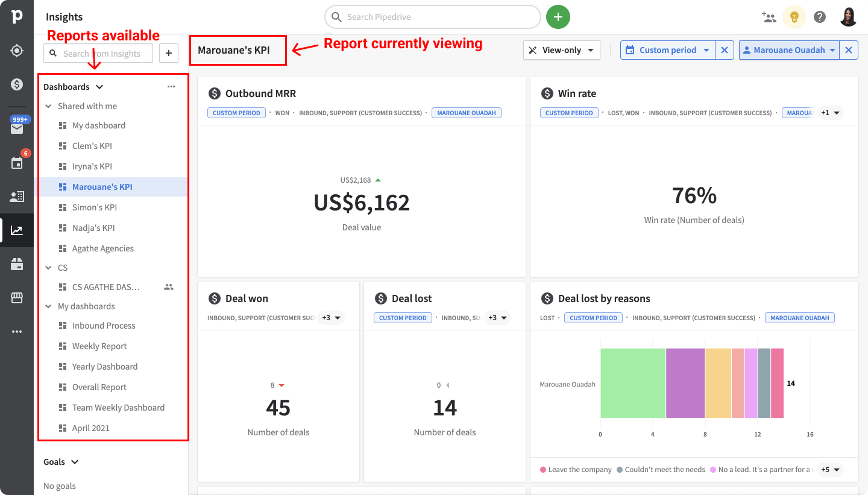Click the purple bar segment in chart
The image size is (868, 495).
point(685,383)
